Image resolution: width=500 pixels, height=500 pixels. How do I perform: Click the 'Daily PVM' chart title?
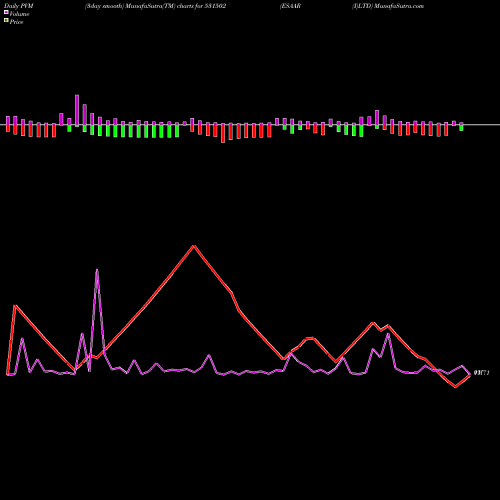[x=19, y=6]
